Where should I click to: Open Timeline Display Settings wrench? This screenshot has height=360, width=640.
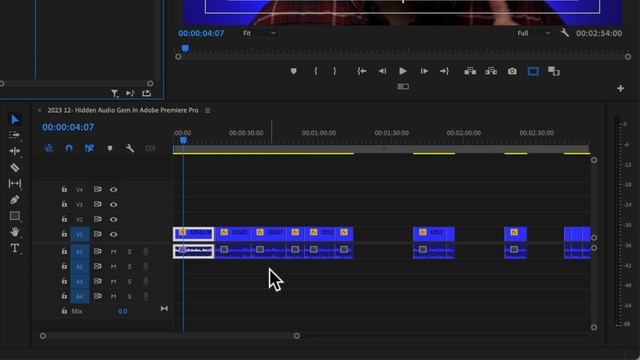[130, 148]
